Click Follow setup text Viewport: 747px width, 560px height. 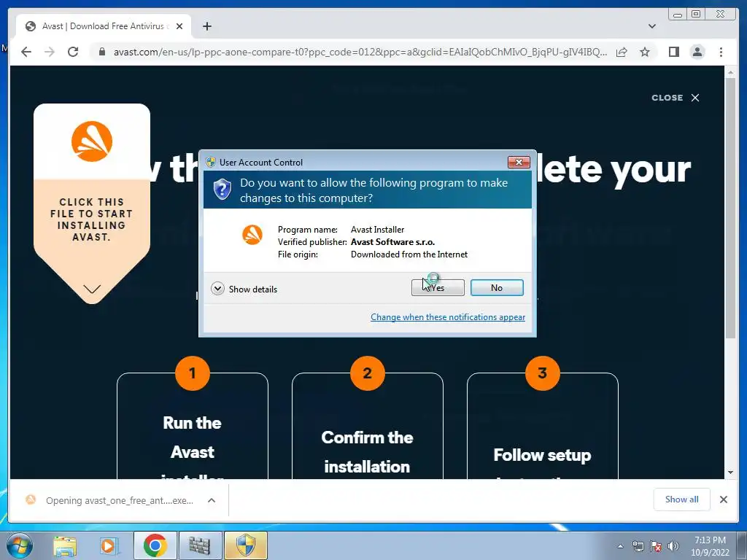(543, 455)
